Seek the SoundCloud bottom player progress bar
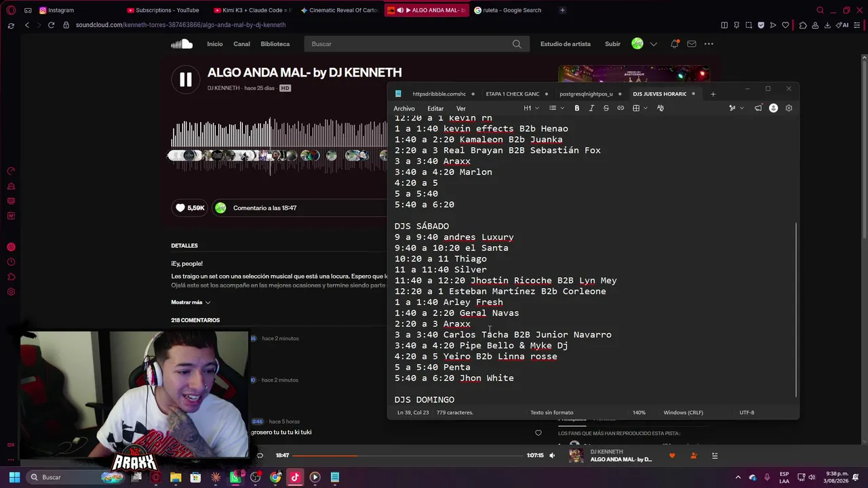868x488 pixels. pyautogui.click(x=409, y=455)
